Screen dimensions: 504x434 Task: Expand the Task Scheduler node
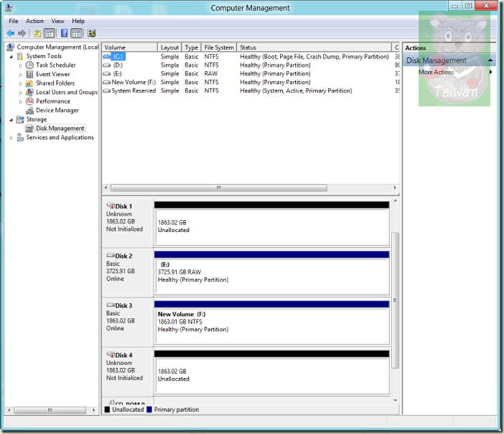21,66
